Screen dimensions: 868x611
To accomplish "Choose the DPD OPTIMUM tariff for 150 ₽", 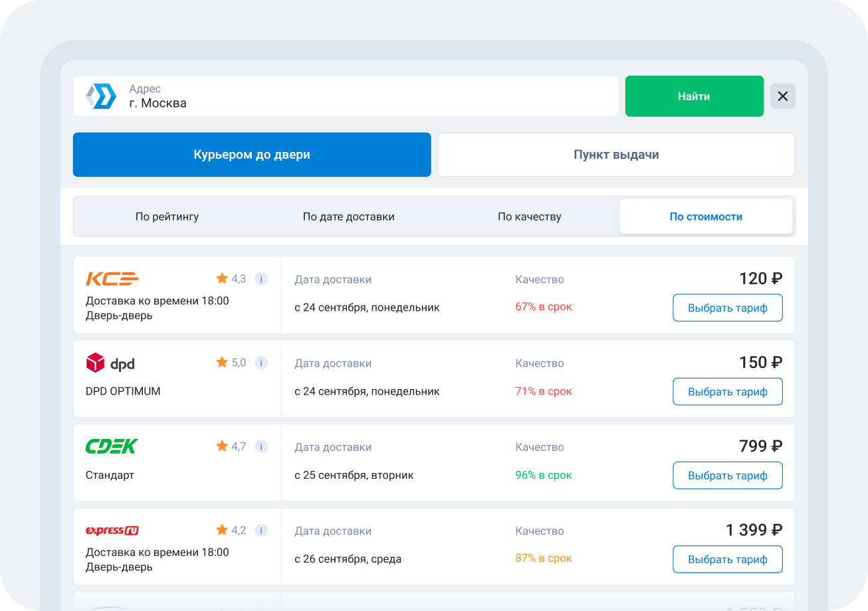I will 728,392.
